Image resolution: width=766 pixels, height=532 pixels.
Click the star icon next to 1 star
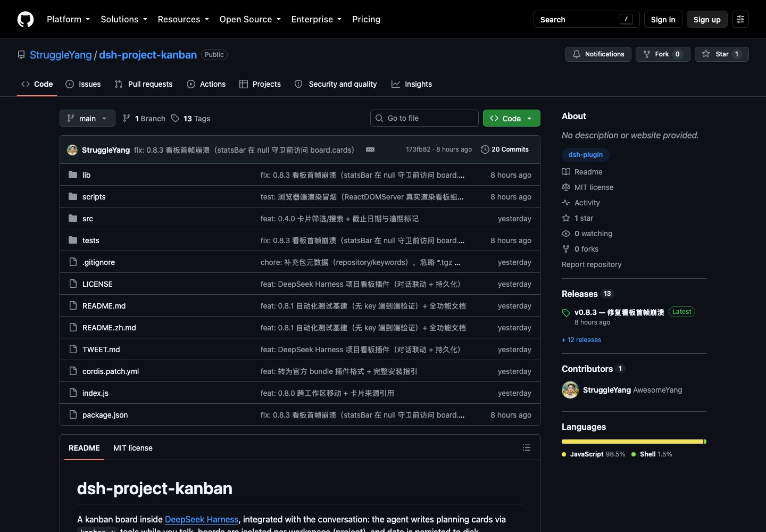pyautogui.click(x=566, y=218)
